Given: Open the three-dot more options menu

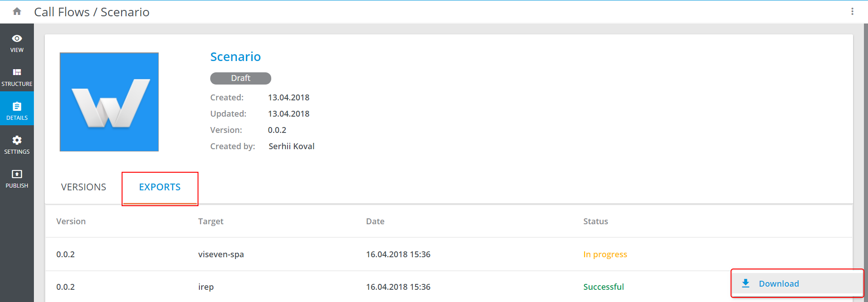Looking at the screenshot, I should 852,12.
